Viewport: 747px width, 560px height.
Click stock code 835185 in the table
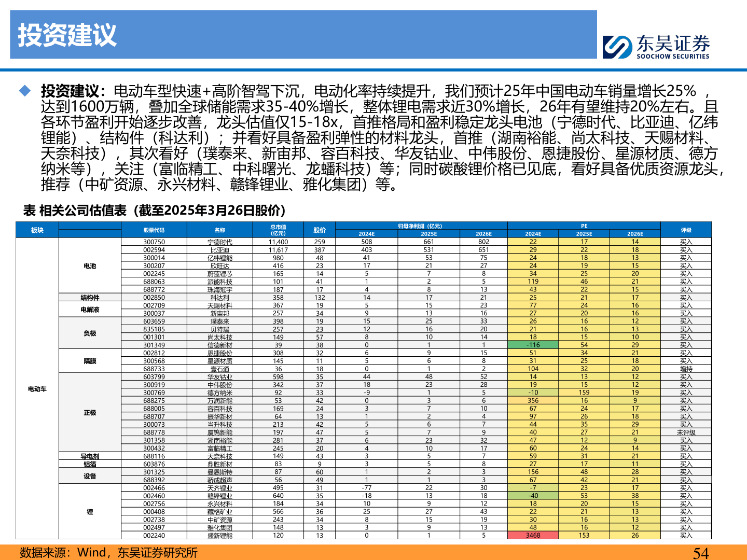pos(154,329)
